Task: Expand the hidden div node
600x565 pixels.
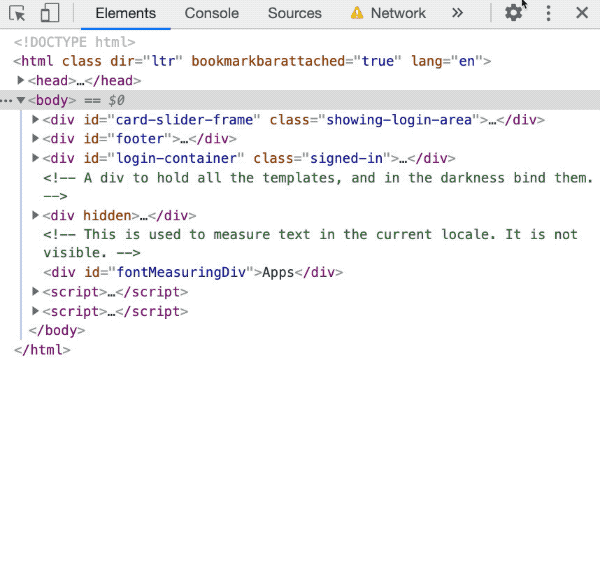Action: coord(36,215)
